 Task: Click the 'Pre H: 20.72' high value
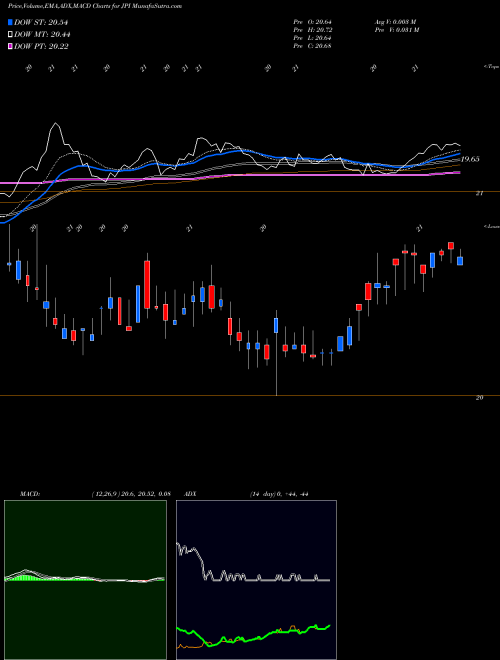[x=312, y=30]
